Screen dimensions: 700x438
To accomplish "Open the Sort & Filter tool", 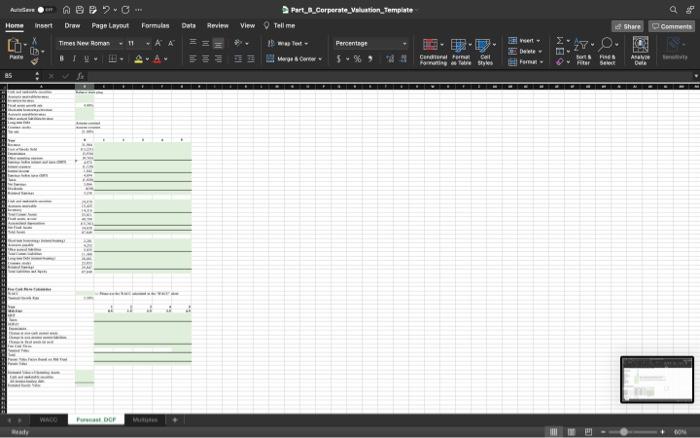I will [583, 51].
